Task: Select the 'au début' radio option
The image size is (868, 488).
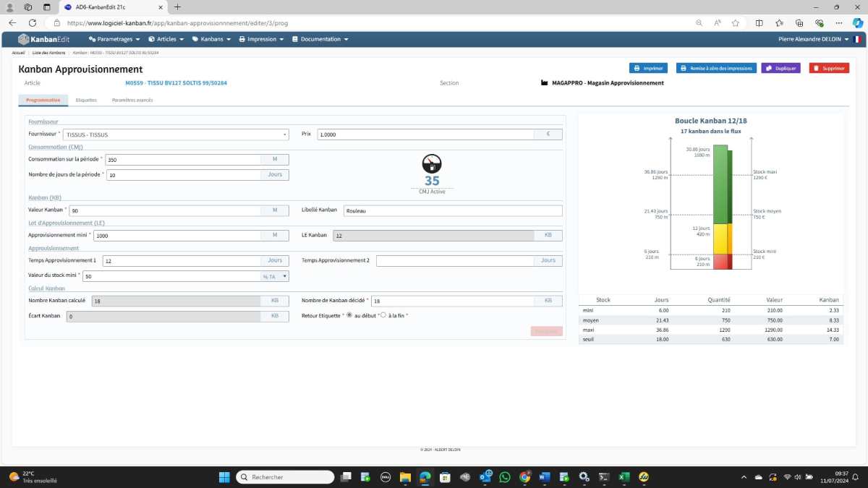Action: pyautogui.click(x=349, y=315)
